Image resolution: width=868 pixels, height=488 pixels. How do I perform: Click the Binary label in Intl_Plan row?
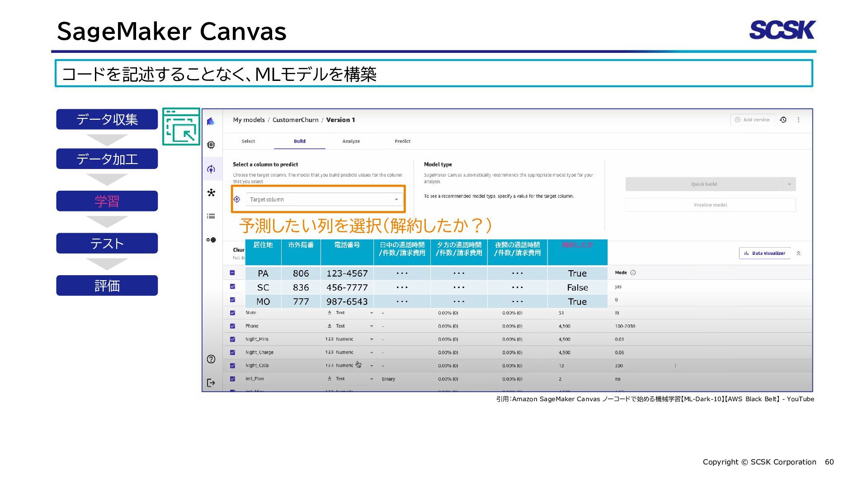pos(388,379)
